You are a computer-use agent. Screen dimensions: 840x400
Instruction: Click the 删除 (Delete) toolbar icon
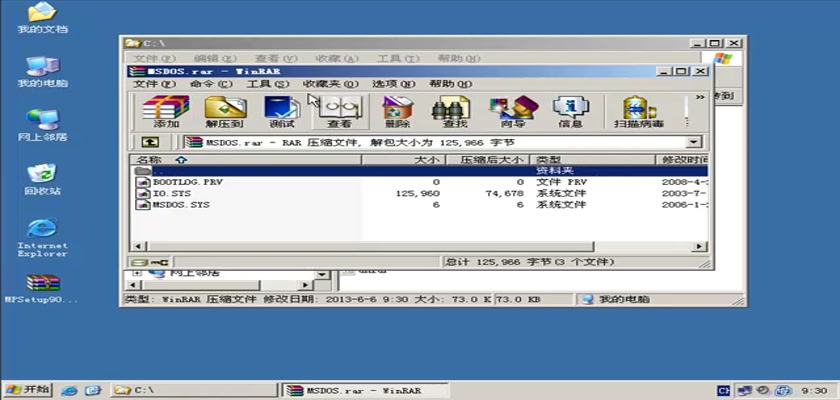click(398, 112)
